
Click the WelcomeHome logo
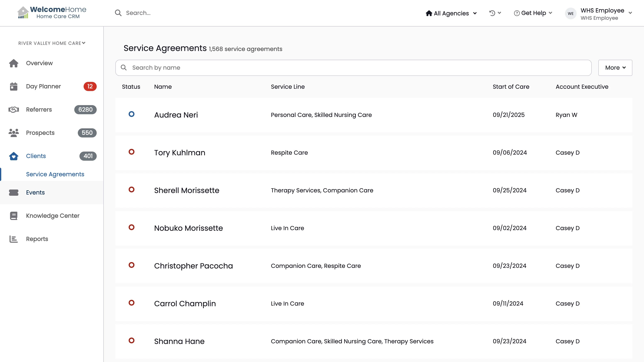click(x=52, y=12)
